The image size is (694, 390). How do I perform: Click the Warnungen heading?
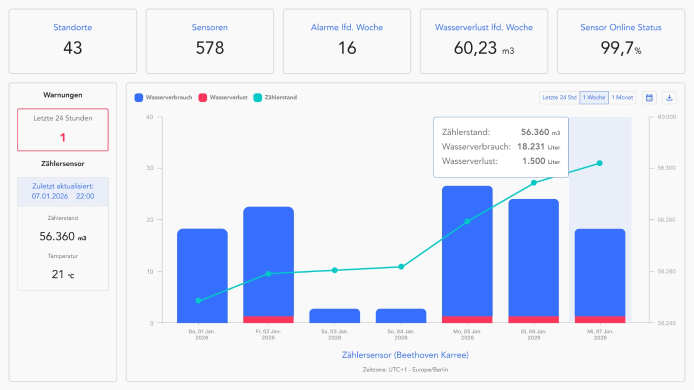pos(63,95)
